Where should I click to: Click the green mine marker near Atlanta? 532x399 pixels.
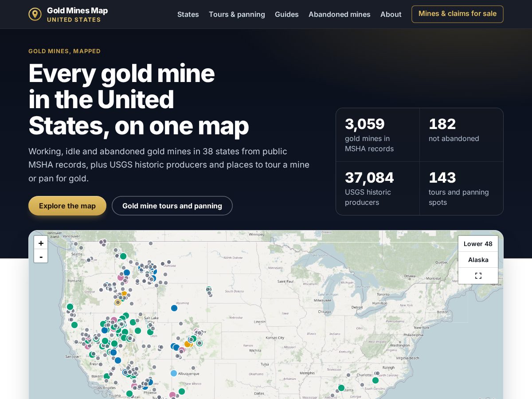click(x=341, y=388)
